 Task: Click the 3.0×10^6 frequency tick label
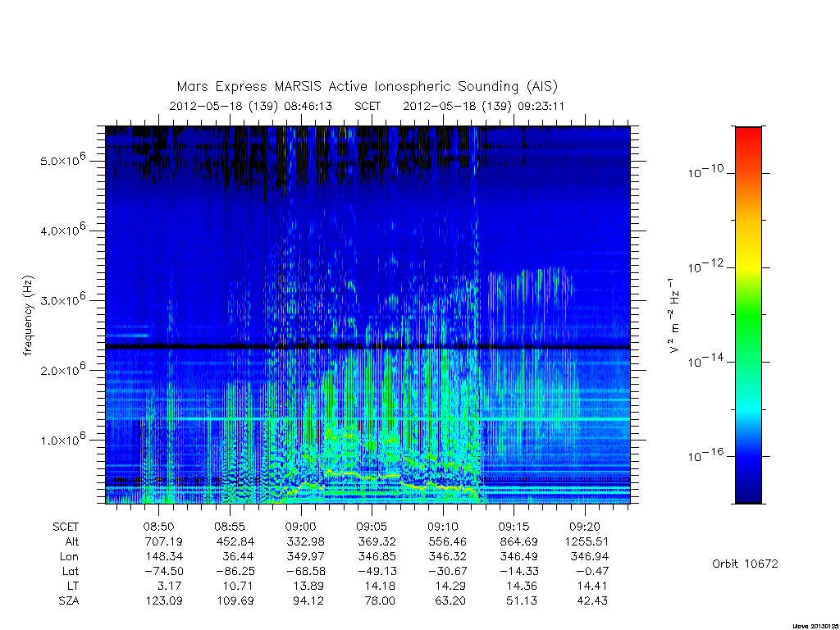pyautogui.click(x=63, y=299)
